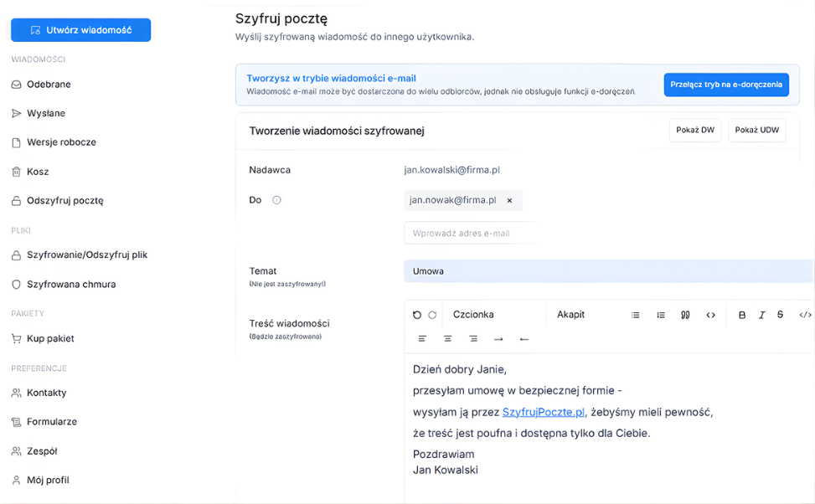Image resolution: width=815 pixels, height=504 pixels.
Task: Insert a code block using the editor icon
Action: point(710,314)
